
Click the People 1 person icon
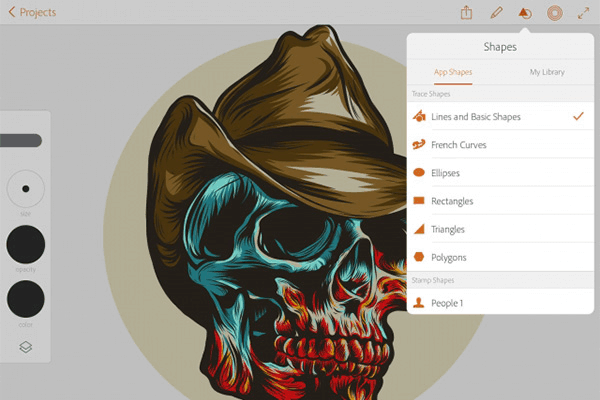point(419,302)
